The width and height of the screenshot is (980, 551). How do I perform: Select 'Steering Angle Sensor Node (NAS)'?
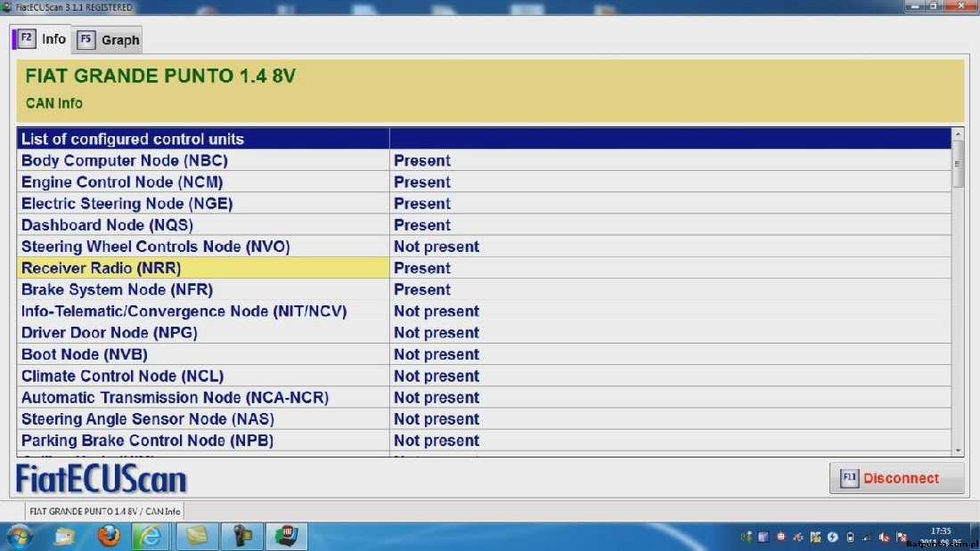(202, 419)
